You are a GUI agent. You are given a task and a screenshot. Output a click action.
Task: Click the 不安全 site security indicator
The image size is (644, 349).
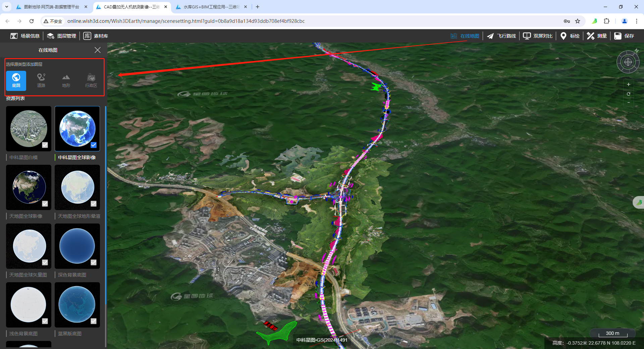click(x=53, y=21)
